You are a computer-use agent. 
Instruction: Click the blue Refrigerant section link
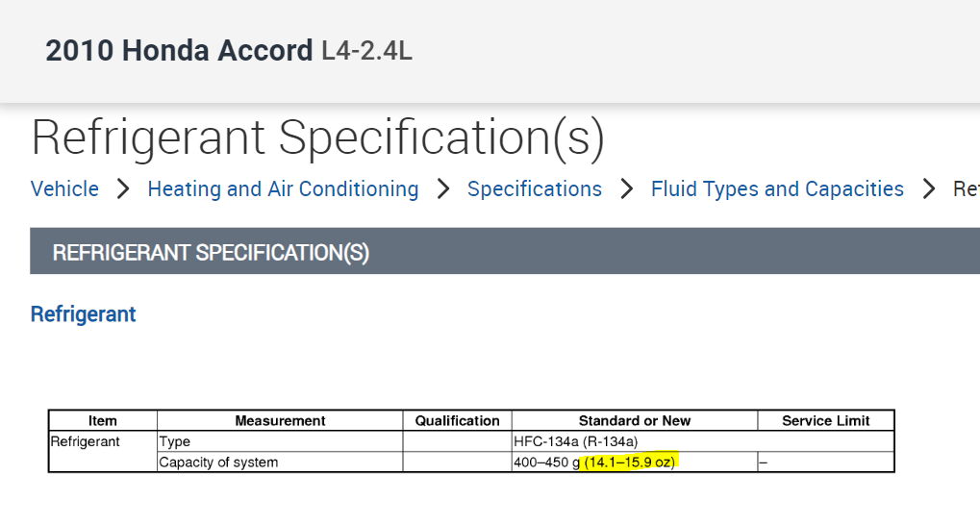pos(84,314)
